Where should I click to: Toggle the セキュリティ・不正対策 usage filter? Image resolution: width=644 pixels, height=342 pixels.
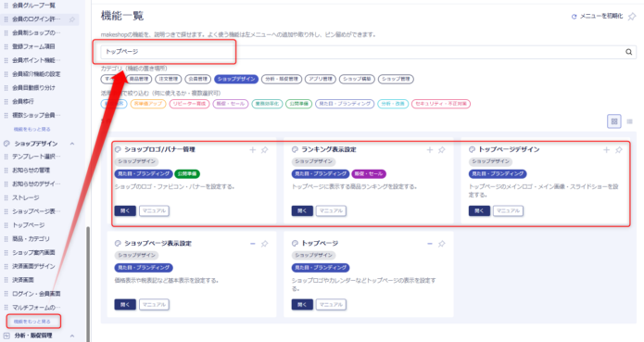coord(441,104)
